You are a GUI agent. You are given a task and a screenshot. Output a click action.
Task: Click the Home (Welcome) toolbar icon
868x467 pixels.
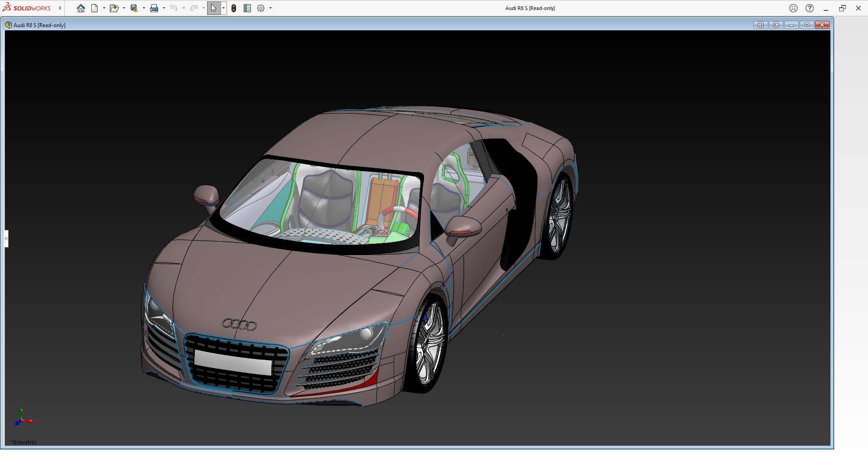coord(81,8)
